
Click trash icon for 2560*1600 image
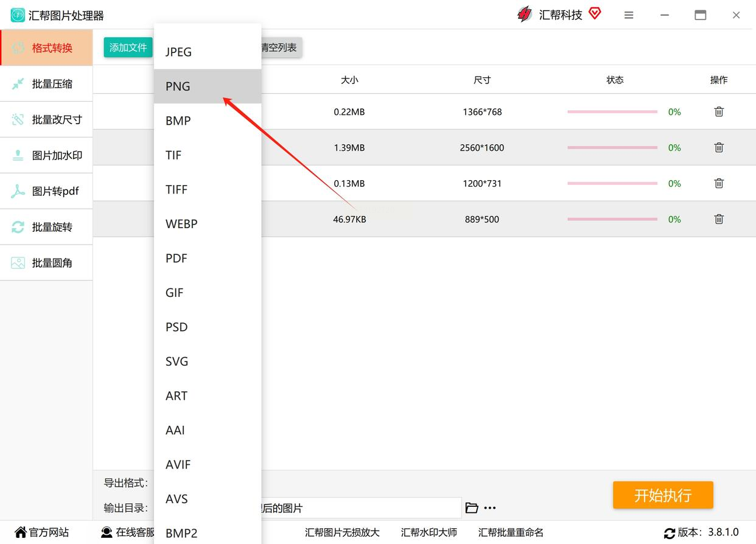719,148
